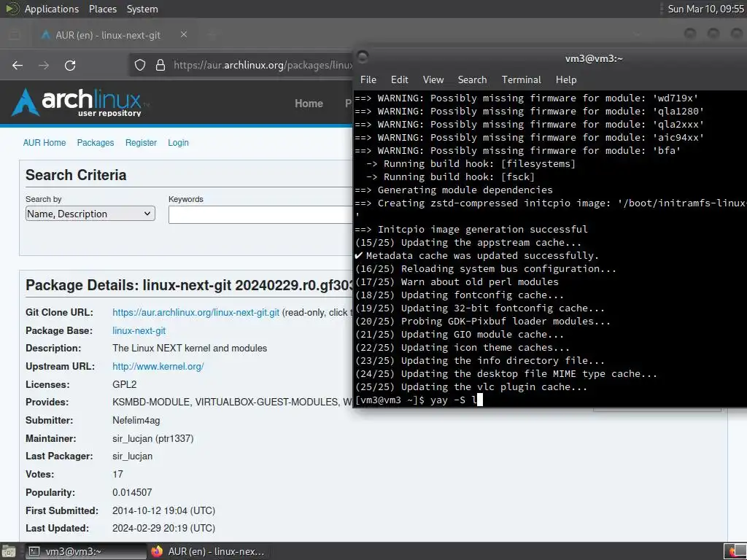747x560 pixels.
Task: Open Register link
Action: [x=141, y=142]
